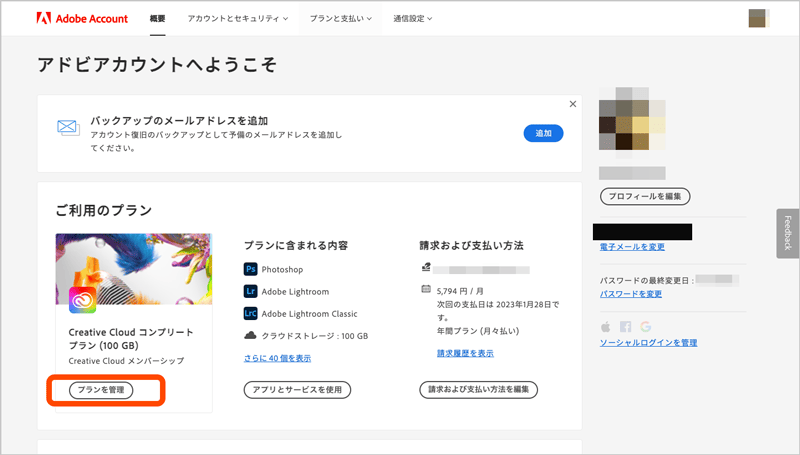Click the Google social login icon
Screen dimensions: 800x455
coord(646,327)
